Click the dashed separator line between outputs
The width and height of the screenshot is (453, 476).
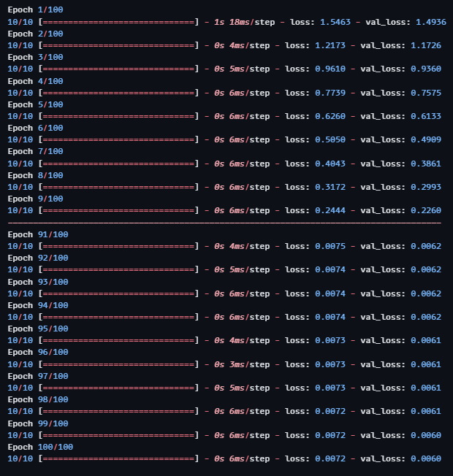pos(224,223)
